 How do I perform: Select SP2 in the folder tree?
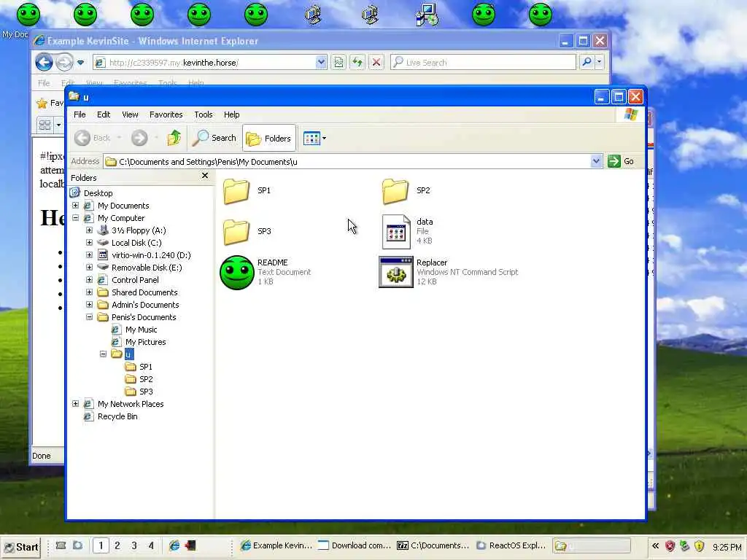[x=146, y=379]
